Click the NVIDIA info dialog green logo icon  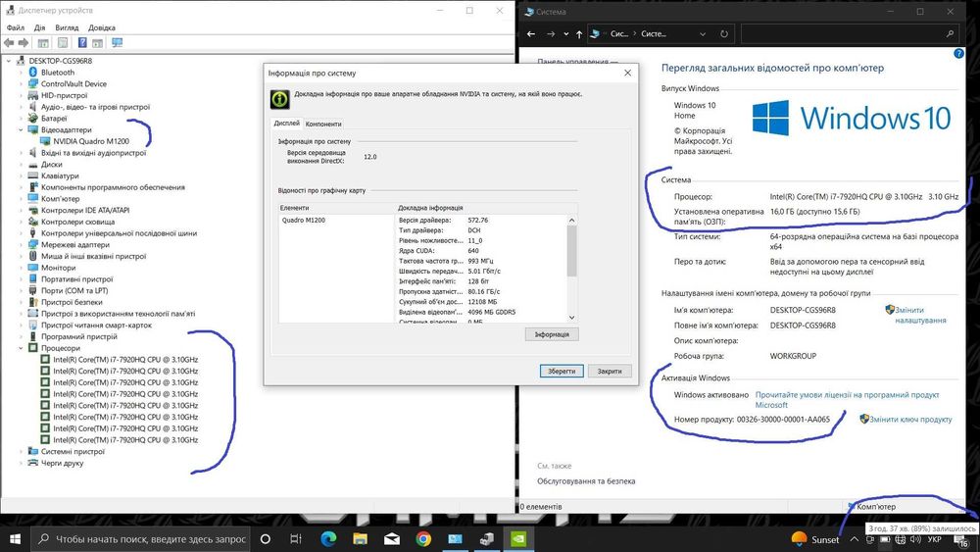[x=279, y=99]
